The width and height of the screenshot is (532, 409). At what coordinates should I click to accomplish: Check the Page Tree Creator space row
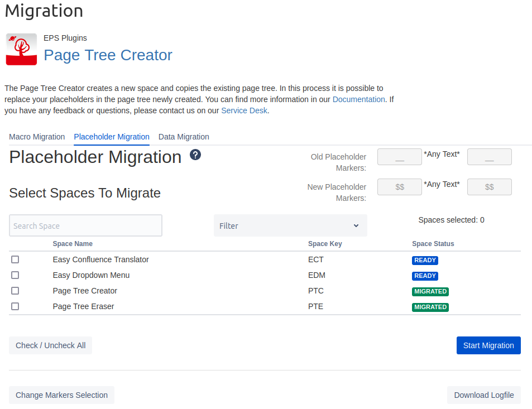tap(15, 291)
